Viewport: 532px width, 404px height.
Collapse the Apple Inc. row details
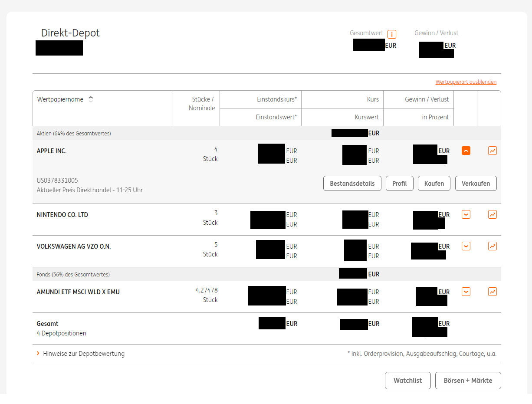[x=466, y=151]
